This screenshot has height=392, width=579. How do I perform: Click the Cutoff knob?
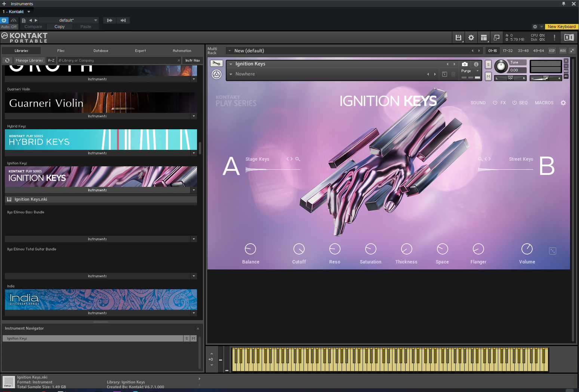tap(299, 249)
